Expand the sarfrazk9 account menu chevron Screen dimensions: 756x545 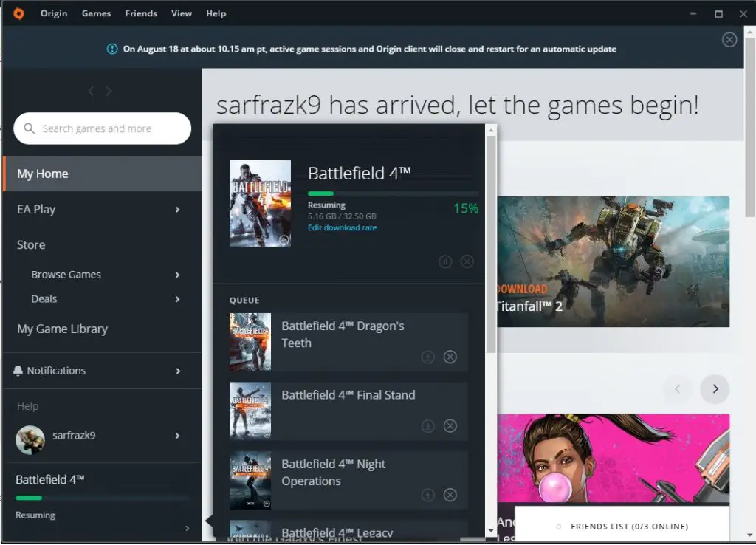pyautogui.click(x=177, y=436)
